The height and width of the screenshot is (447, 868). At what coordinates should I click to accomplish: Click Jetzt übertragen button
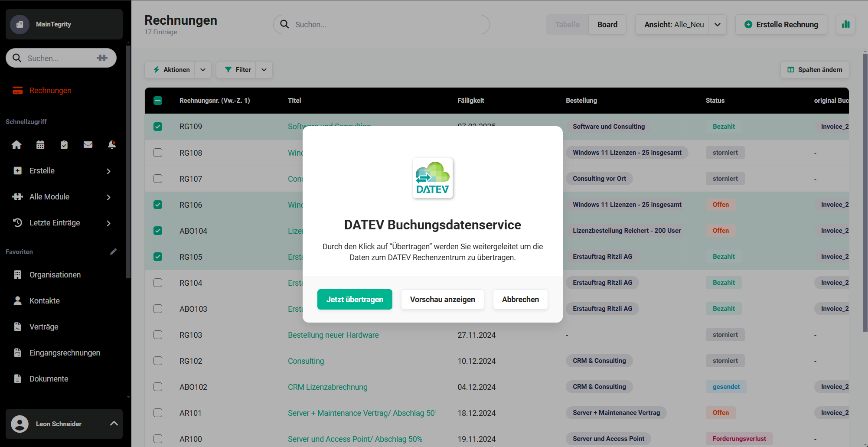point(355,300)
